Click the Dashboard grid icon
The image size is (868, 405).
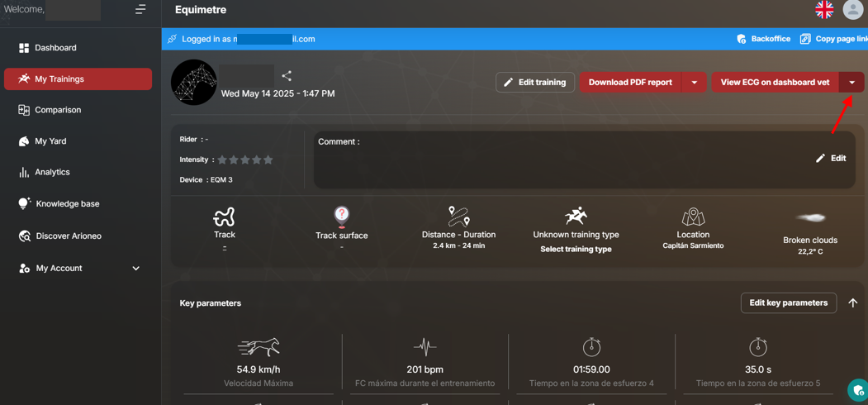point(24,48)
